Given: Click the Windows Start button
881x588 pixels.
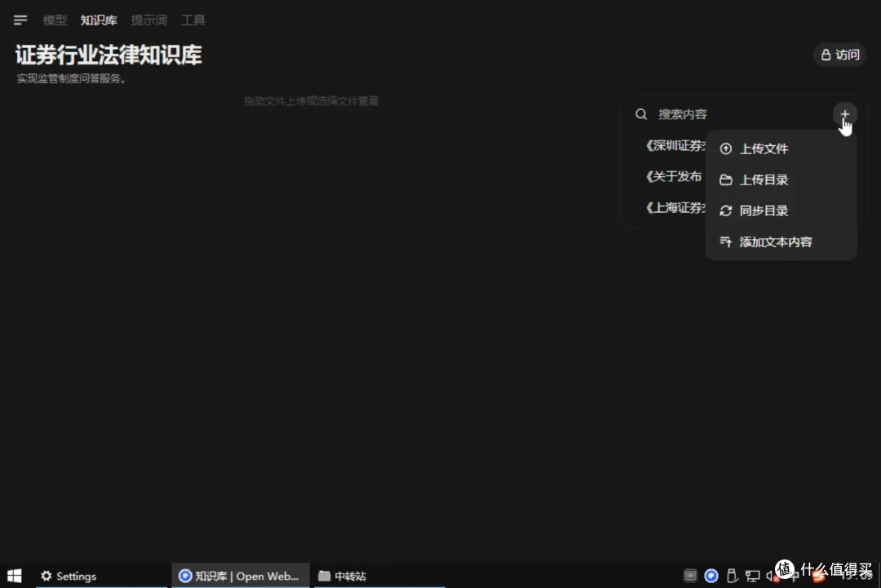Looking at the screenshot, I should (x=15, y=576).
